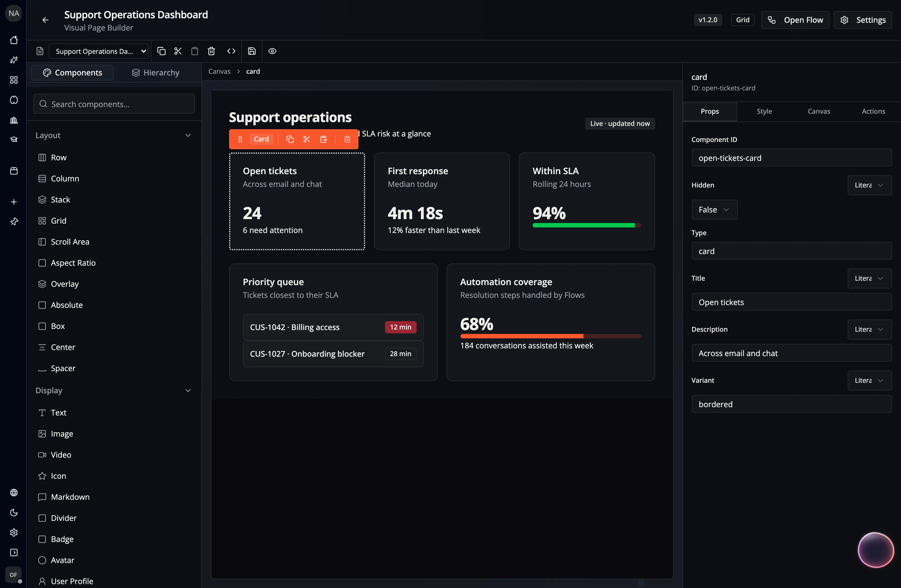Click the Component ID input field

[x=792, y=158]
